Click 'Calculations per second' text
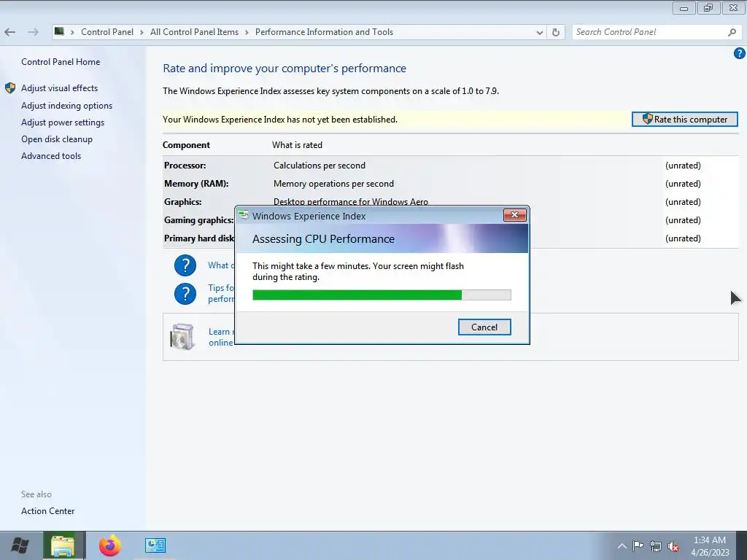 [320, 166]
